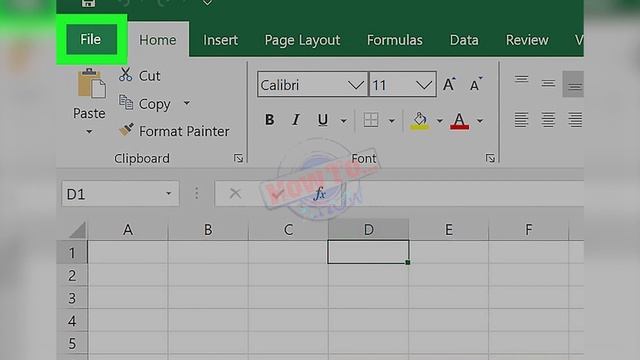Open the font name dropdown arrow

(x=356, y=85)
